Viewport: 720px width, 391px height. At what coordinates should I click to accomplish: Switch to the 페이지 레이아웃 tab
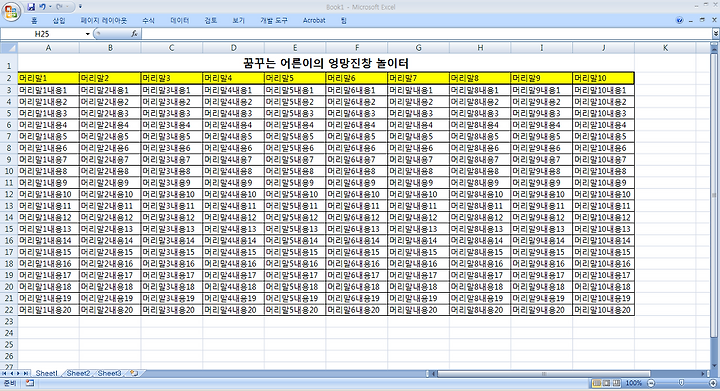click(104, 21)
